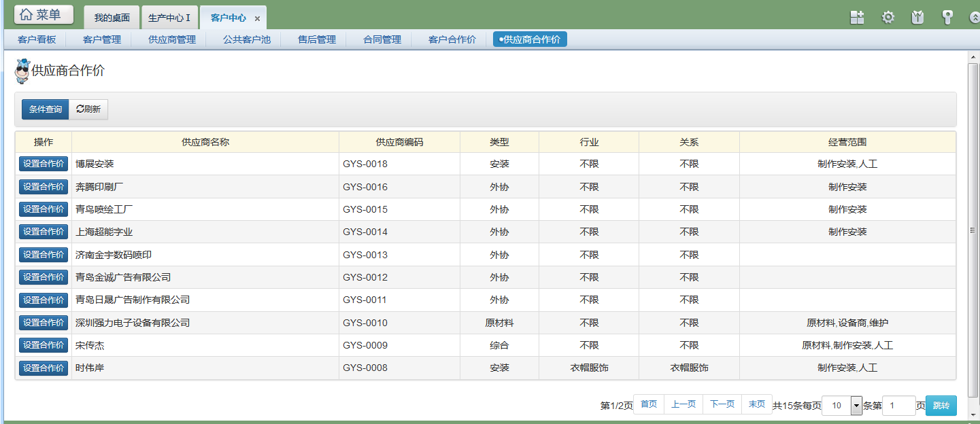Click 设置合作价 for 青岛金诚广告有限公司

[44, 277]
